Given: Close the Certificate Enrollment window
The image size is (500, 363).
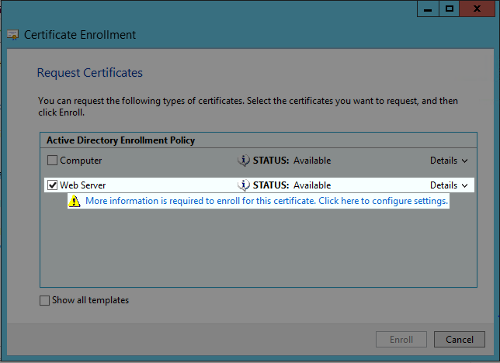Looking at the screenshot, I should click(x=477, y=9).
